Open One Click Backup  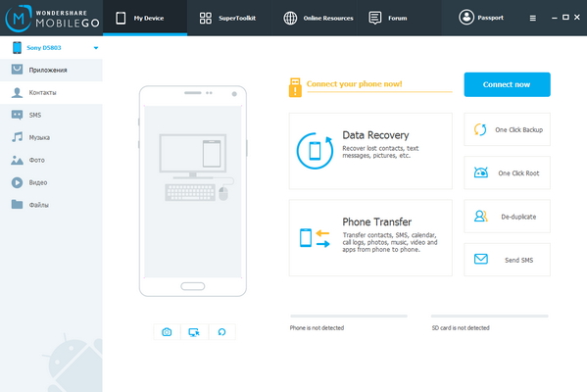click(x=507, y=129)
